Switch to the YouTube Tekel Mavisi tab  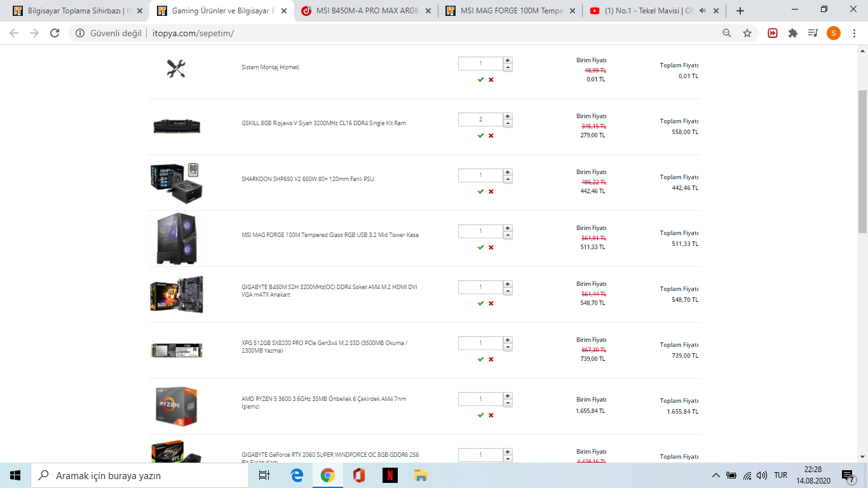tap(654, 11)
